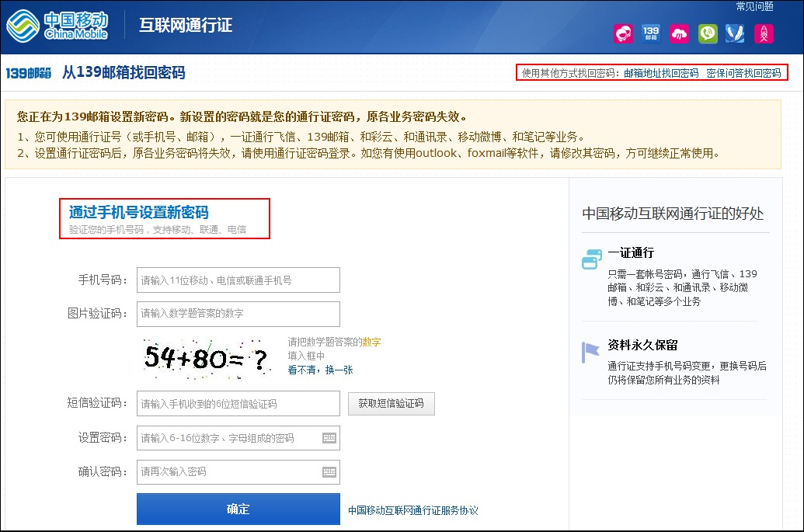Viewport: 804px width, 532px height.
Task: Choose 邮箱地址找回密码 recovery option
Action: coord(661,73)
